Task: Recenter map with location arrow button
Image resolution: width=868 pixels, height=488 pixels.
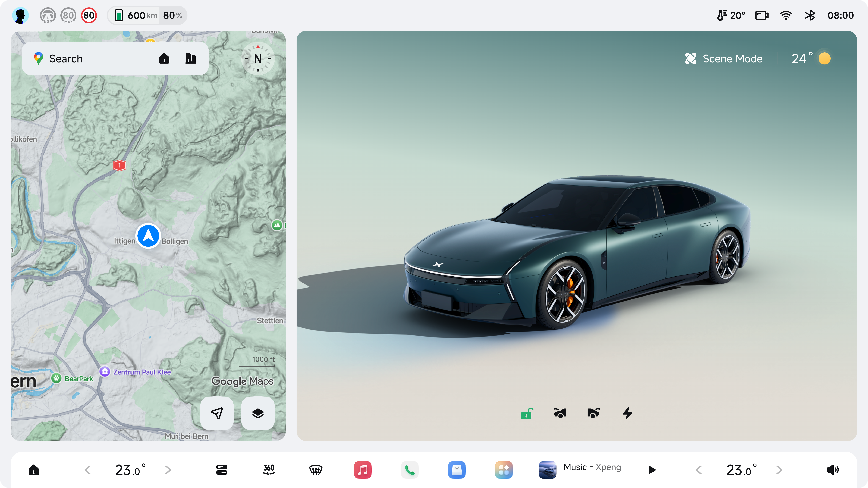Action: pyautogui.click(x=217, y=413)
